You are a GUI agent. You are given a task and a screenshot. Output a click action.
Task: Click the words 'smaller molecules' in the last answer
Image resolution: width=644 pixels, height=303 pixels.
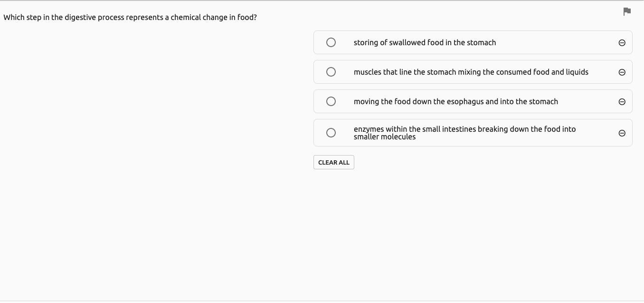coord(384,137)
